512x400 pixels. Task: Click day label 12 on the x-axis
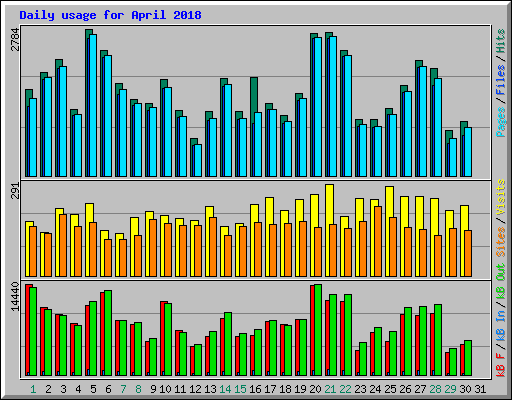pos(195,389)
